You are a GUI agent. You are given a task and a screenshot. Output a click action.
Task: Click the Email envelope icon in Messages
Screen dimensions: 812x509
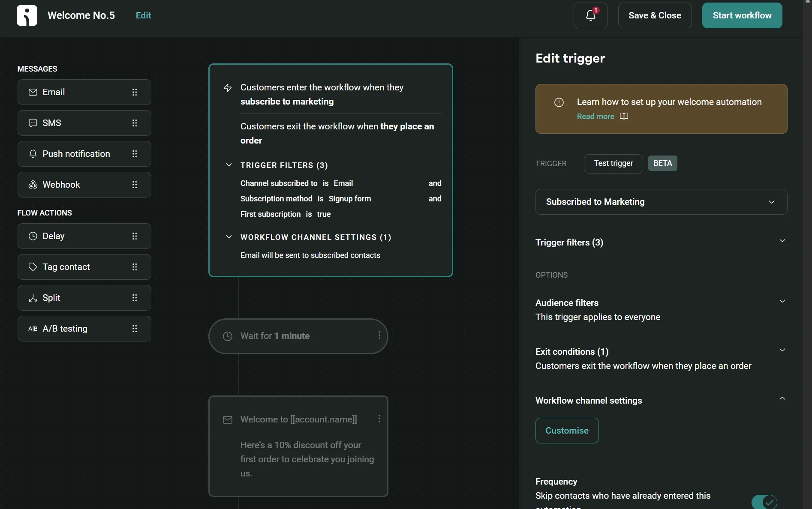click(x=33, y=92)
